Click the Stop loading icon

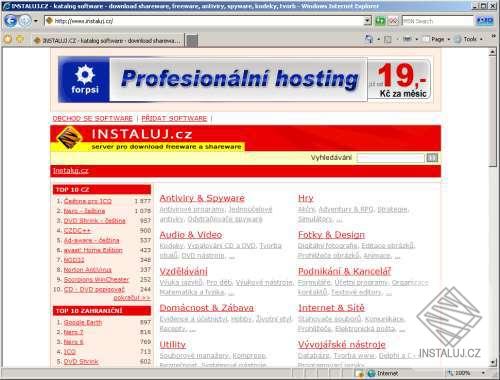[393, 21]
